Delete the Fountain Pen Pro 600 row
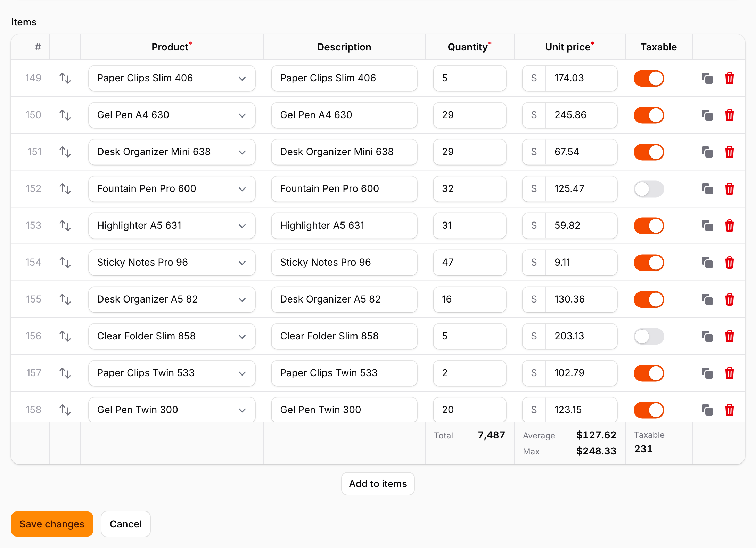The image size is (756, 548). point(729,189)
